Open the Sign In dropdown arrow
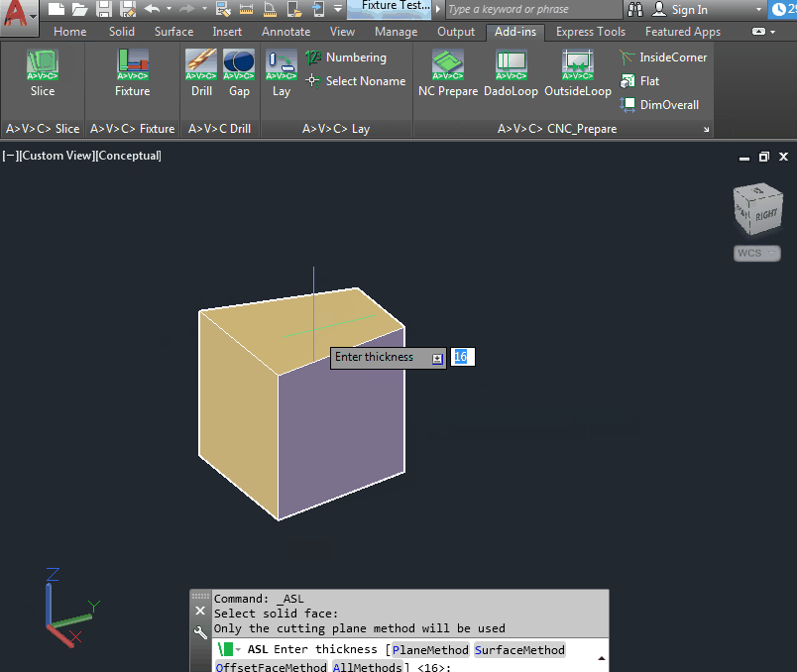 pyautogui.click(x=759, y=9)
